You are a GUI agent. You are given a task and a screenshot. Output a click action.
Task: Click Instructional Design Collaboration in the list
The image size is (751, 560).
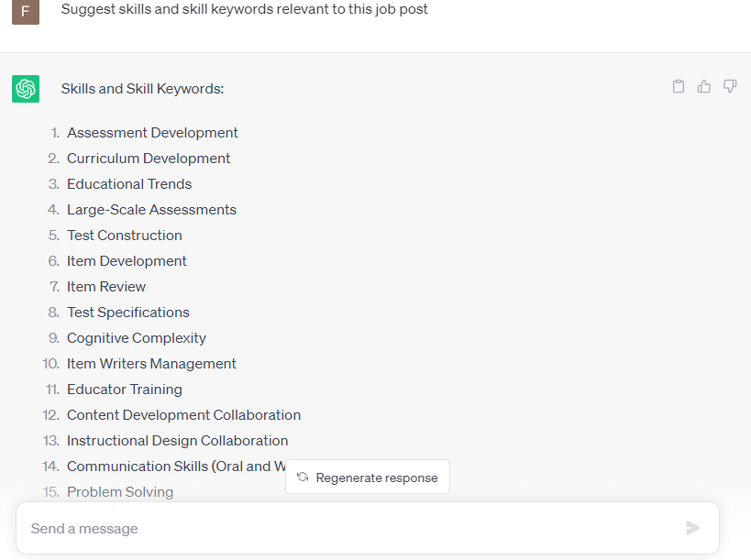tap(178, 441)
